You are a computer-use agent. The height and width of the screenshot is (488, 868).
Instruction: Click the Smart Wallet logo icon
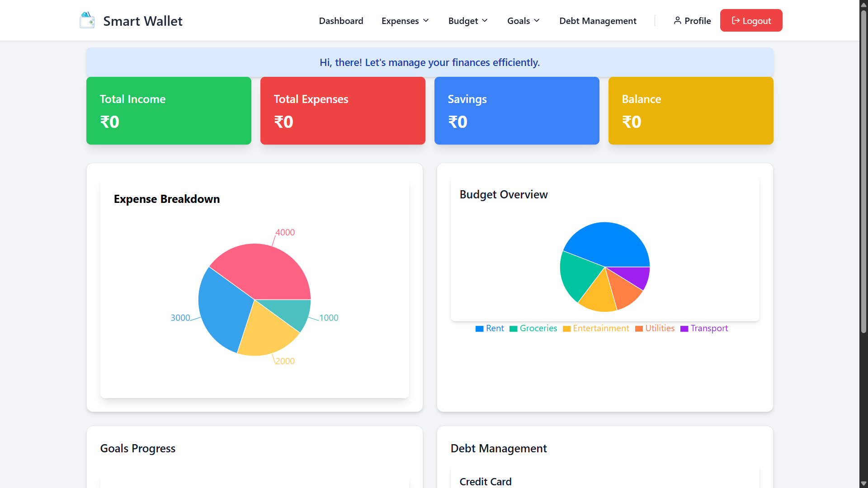point(87,21)
